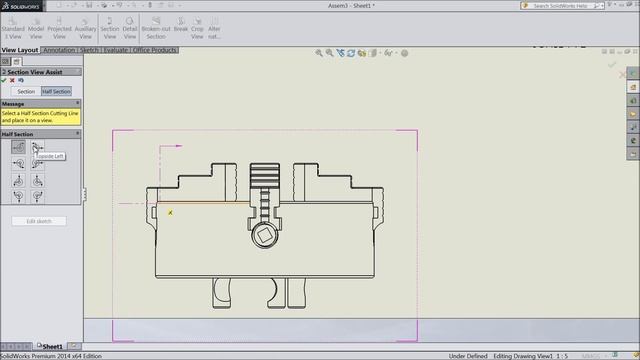Click the Under Defined status text
The height and width of the screenshot is (360, 640).
(468, 356)
